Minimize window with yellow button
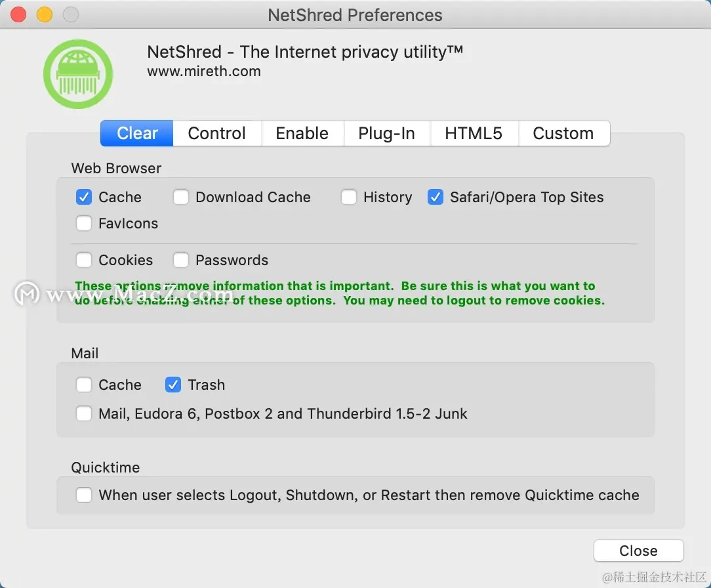The height and width of the screenshot is (588, 711). [x=45, y=14]
